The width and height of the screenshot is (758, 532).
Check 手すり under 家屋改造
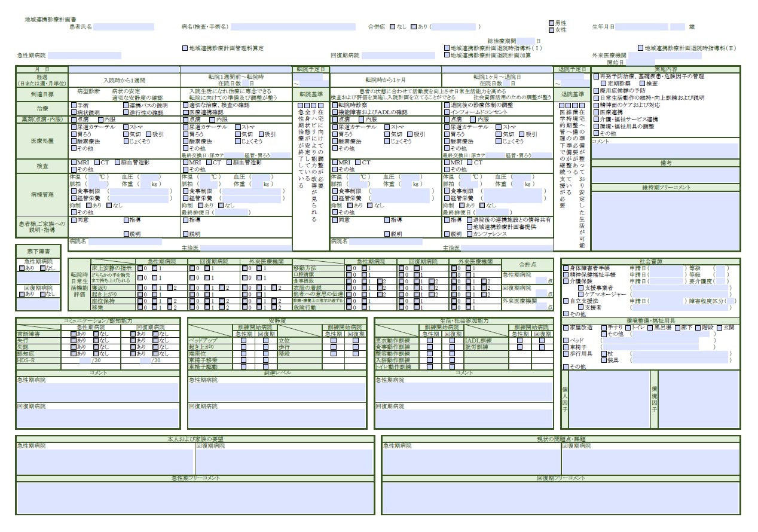pyautogui.click(x=604, y=328)
